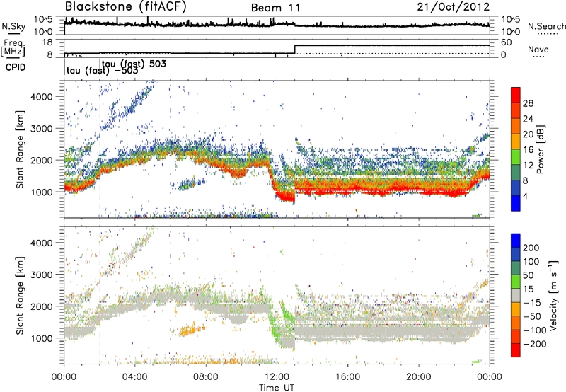Click the 'Freq. [MHz]' label
Screen dimensions: 566x392
[x=13, y=47]
